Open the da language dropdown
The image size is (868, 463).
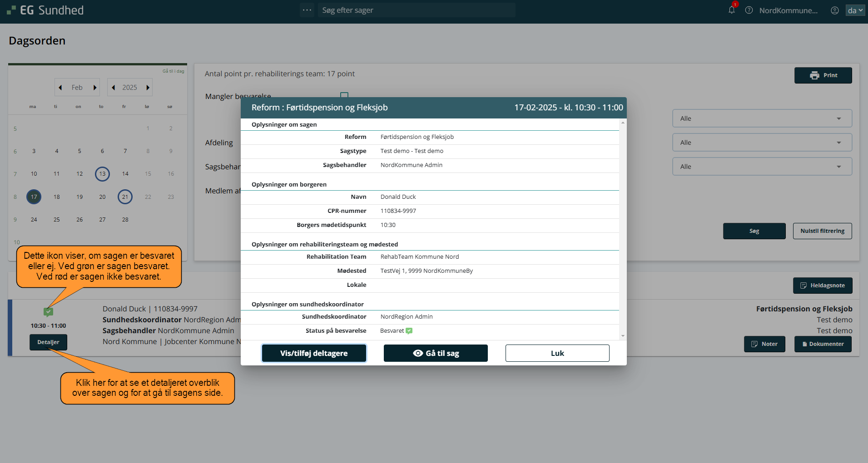[x=854, y=10]
